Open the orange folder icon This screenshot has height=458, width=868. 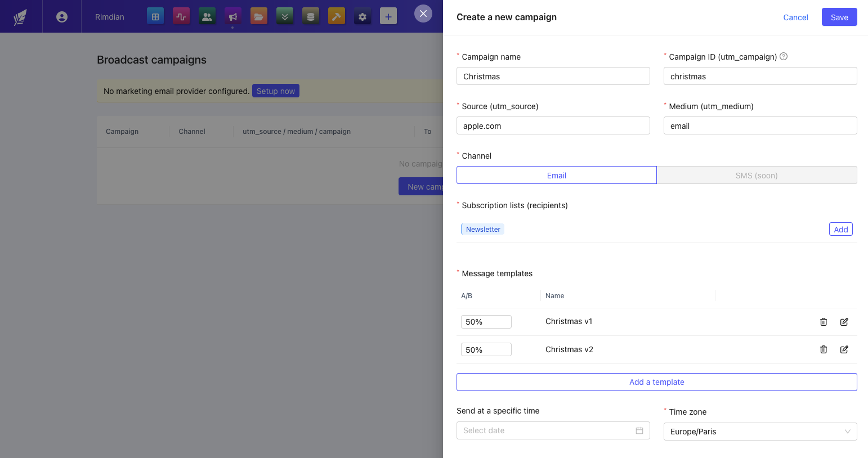pos(259,16)
